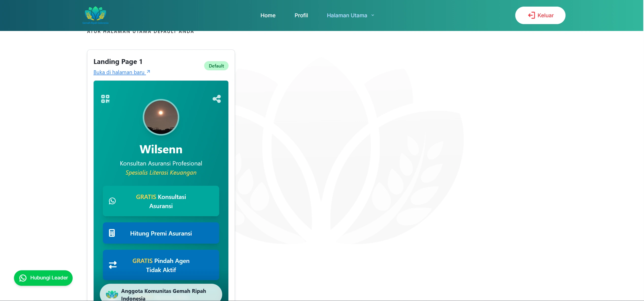Click the external link arrow icon

[149, 72]
